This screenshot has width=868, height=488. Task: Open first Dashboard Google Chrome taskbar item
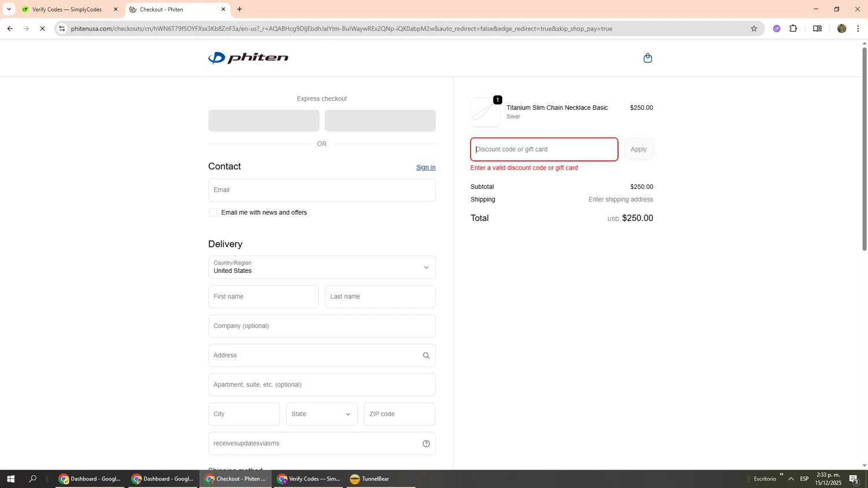tap(90, 479)
